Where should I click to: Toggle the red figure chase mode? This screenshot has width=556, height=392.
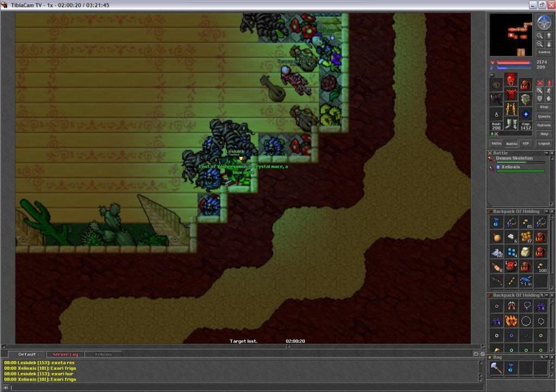tap(548, 83)
